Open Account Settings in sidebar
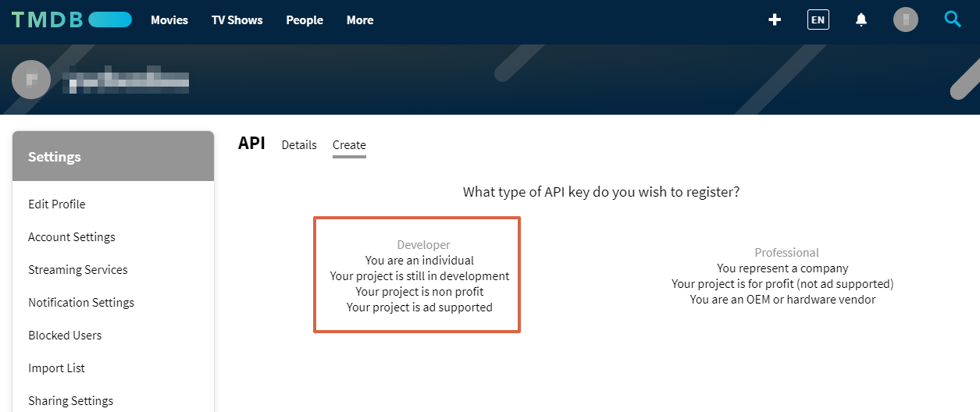Image resolution: width=980 pixels, height=412 pixels. 72,237
